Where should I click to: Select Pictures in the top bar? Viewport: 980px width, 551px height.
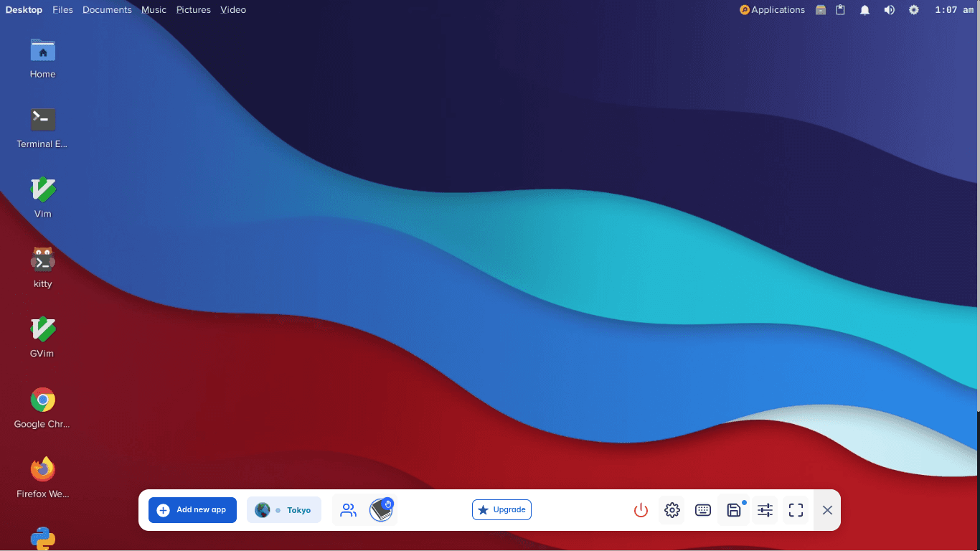tap(194, 10)
